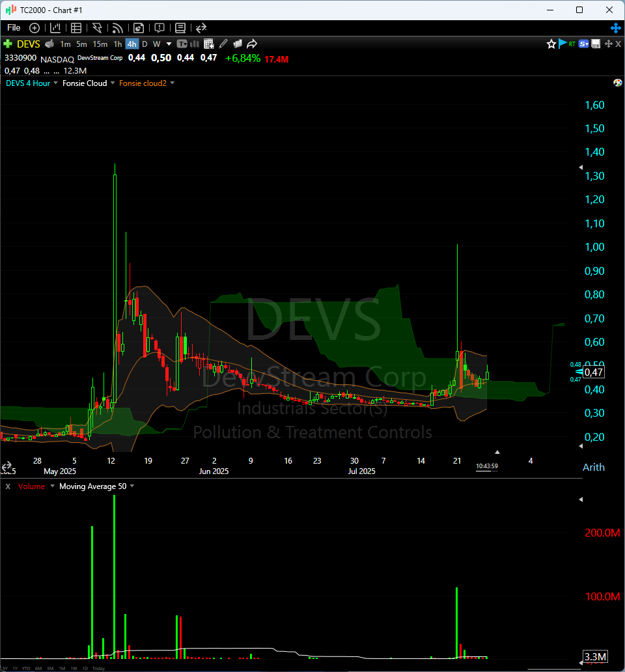Click the green plus next to DEVS
The height and width of the screenshot is (672, 625).
(x=8, y=44)
